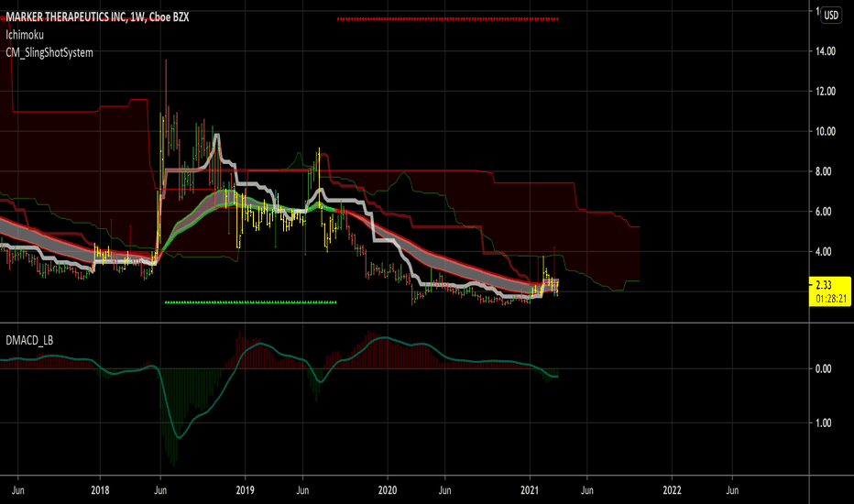Click the 2021 label on the time axis
Viewport: 854px width, 504px height.
530,490
